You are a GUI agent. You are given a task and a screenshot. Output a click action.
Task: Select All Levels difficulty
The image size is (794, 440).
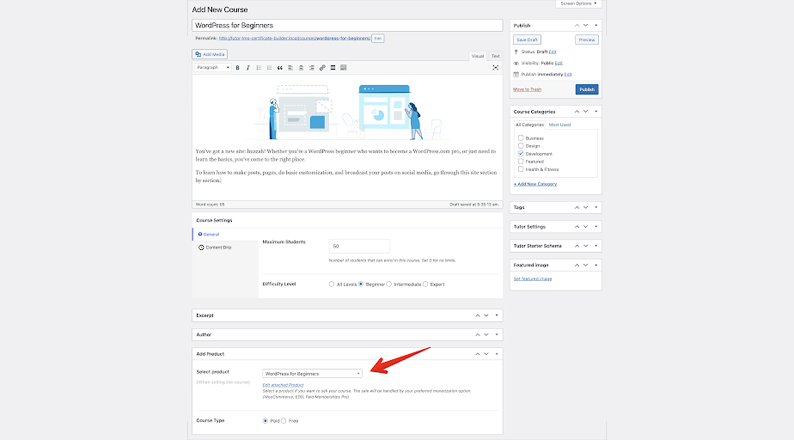pyautogui.click(x=332, y=284)
